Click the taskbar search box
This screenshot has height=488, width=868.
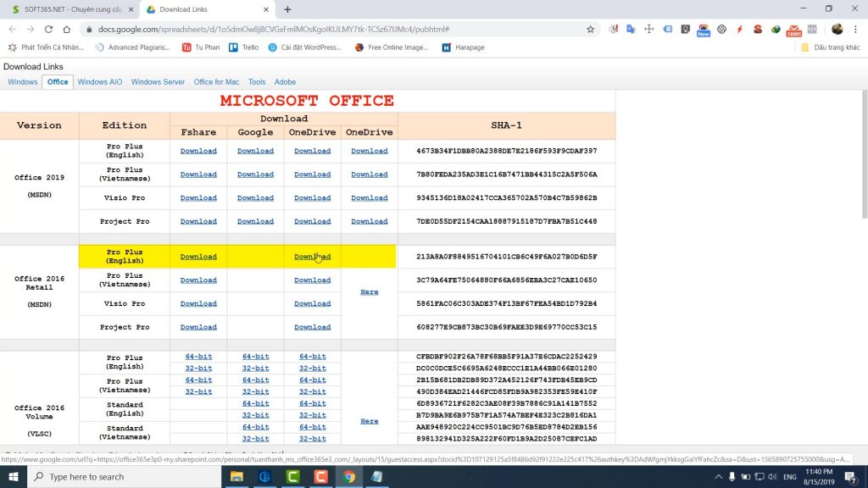click(124, 476)
